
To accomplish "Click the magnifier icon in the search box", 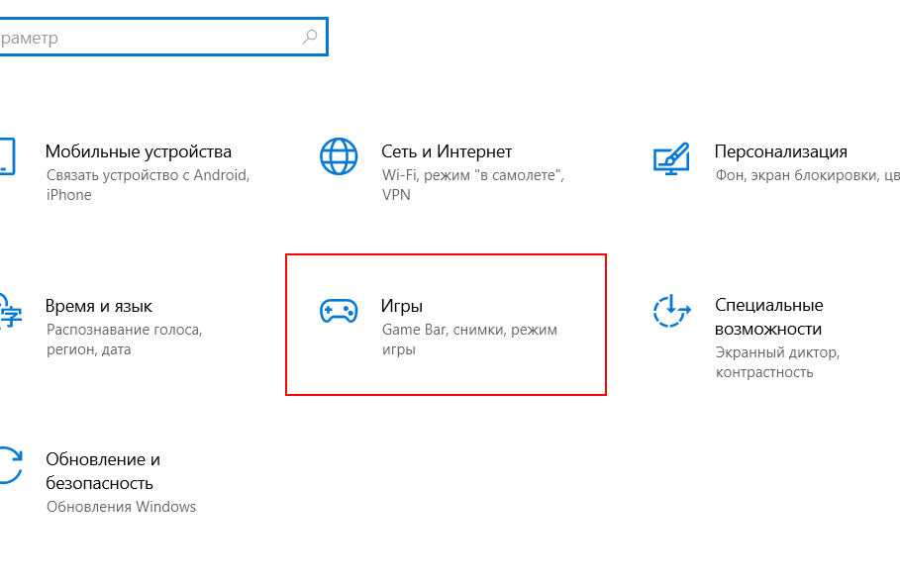I will point(309,38).
